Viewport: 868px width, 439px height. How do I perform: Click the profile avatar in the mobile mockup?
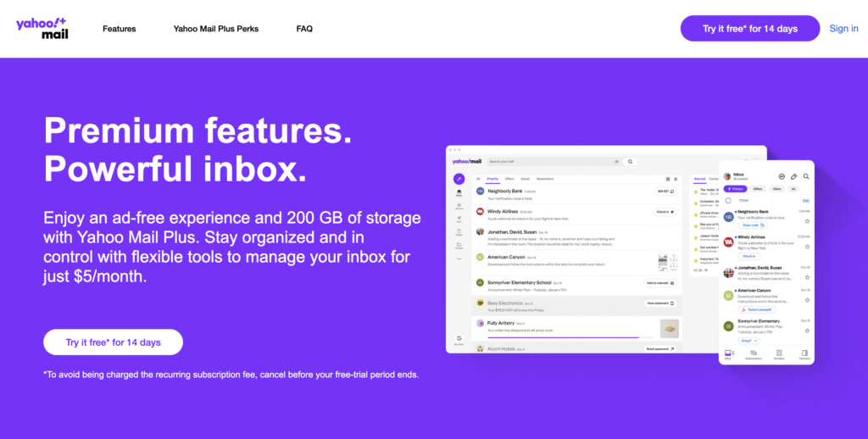click(x=726, y=176)
